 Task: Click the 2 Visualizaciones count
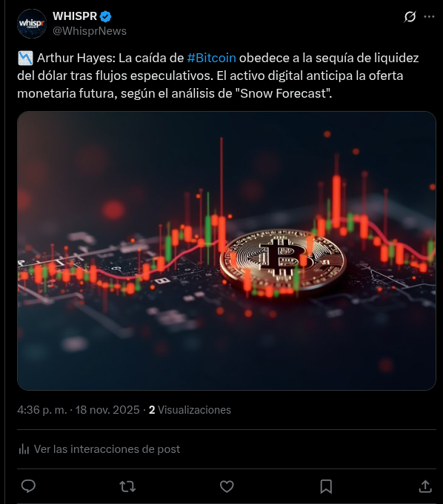(190, 410)
